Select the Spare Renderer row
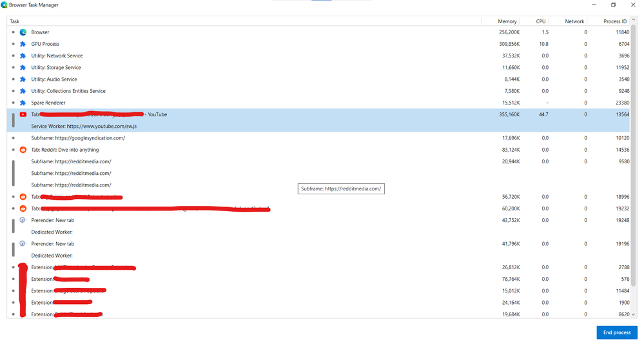The width and height of the screenshot is (644, 346). pyautogui.click(x=318, y=103)
